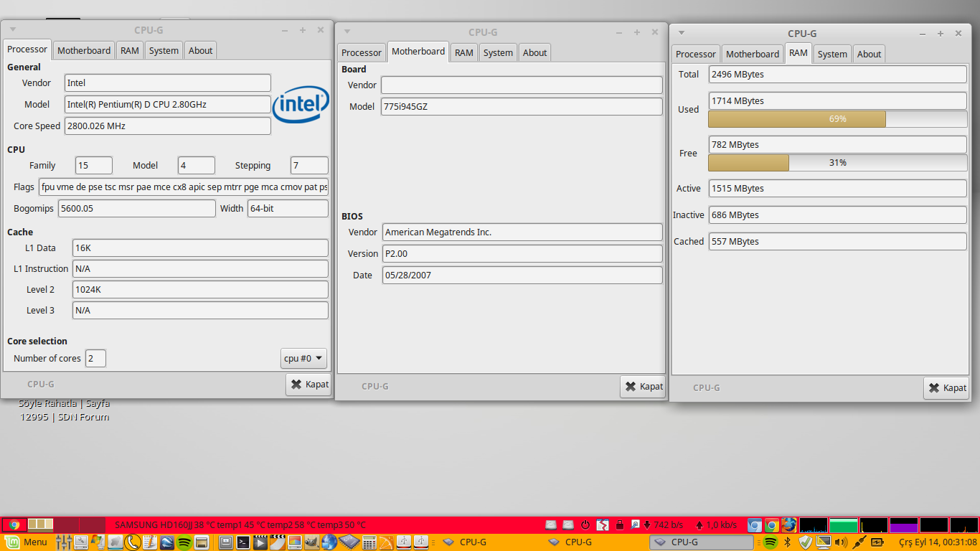This screenshot has height=551, width=980.
Task: Click the Söyle Rahatla SDN Forum desktop label
Action: (64, 410)
